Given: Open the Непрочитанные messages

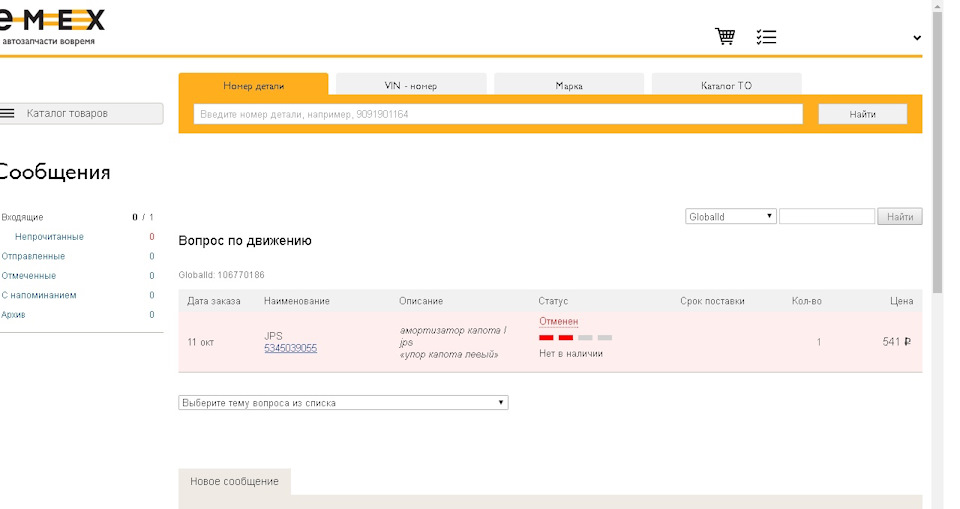Looking at the screenshot, I should pos(49,236).
